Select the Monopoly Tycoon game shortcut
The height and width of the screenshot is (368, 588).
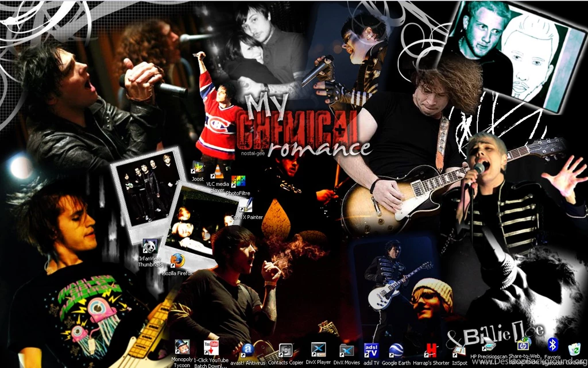coord(182,347)
